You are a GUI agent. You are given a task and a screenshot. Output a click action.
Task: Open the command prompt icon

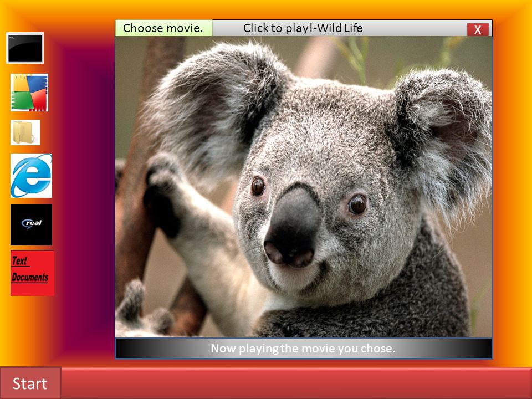(25, 48)
